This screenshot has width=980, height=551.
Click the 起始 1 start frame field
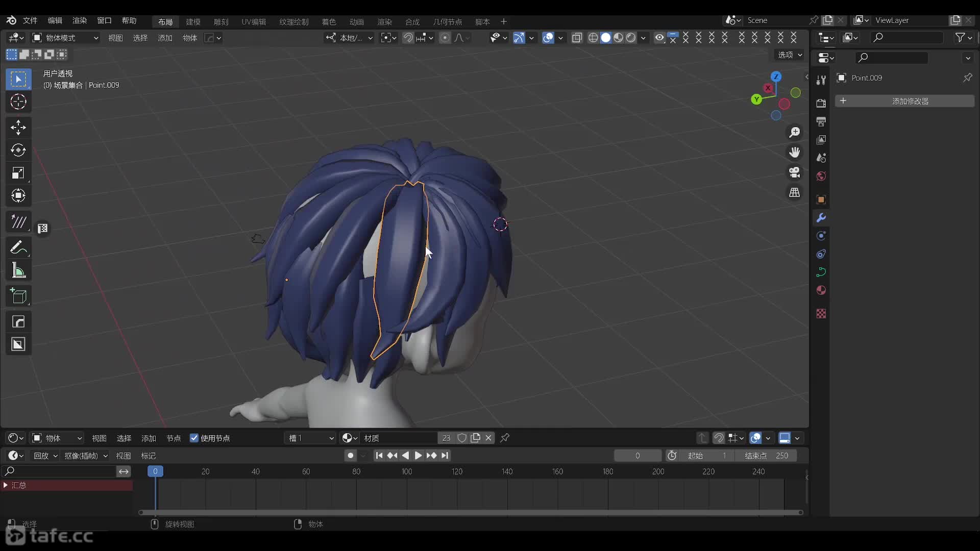(x=707, y=456)
